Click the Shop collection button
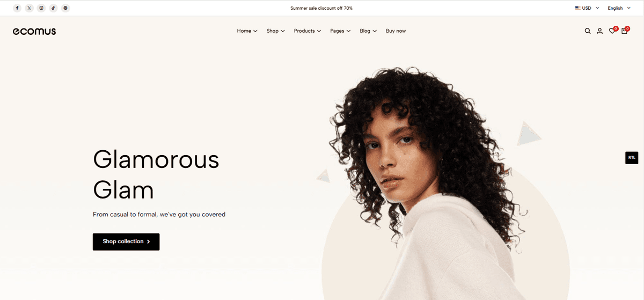This screenshot has width=644, height=300. coord(126,242)
